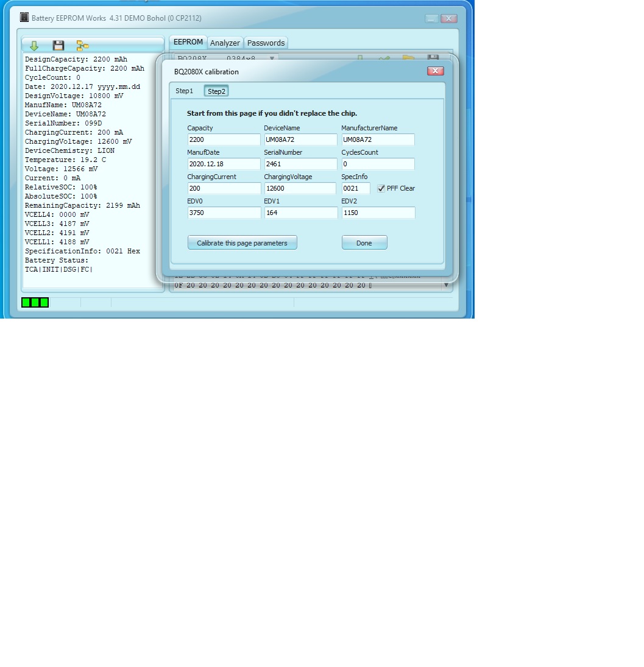Click the FullChargeCapacity: 2200 mAh line
The height and width of the screenshot is (667, 644).
coord(85,68)
